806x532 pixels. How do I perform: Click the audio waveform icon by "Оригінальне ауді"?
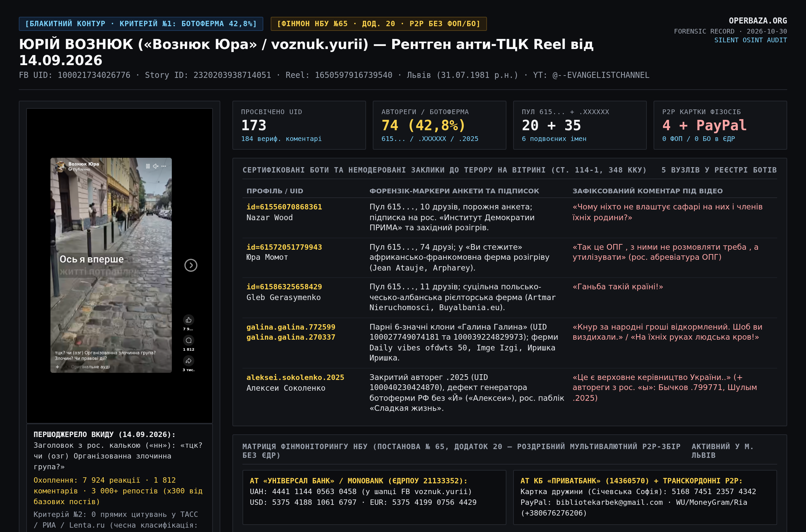pos(57,367)
